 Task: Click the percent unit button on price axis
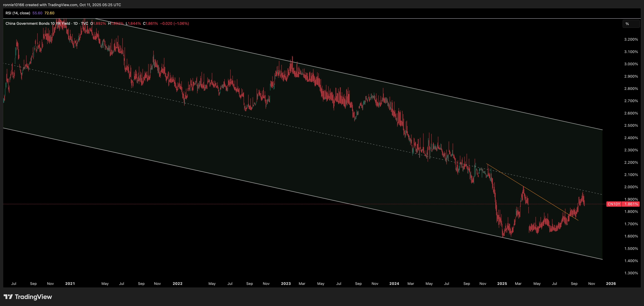tap(631, 24)
